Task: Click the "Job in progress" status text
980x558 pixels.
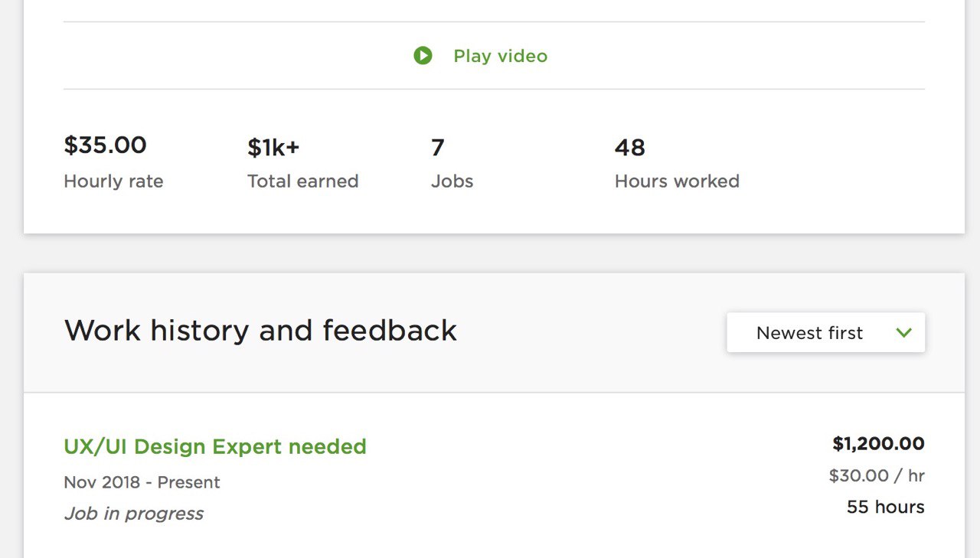Action: click(133, 514)
